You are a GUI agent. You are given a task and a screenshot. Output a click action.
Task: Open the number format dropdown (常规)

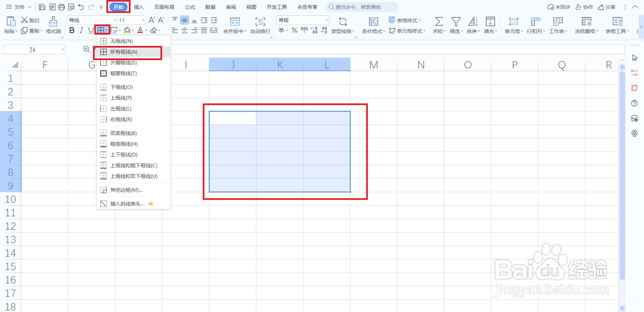pyautogui.click(x=326, y=20)
